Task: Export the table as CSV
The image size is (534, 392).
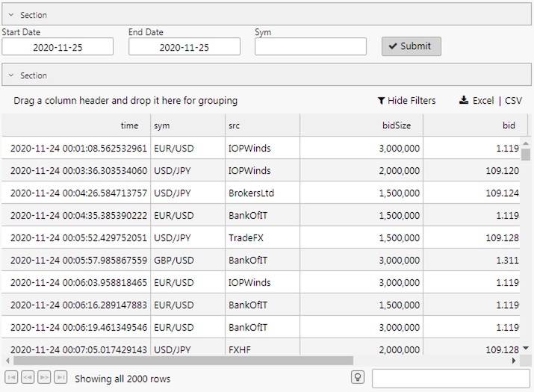Action: point(513,100)
